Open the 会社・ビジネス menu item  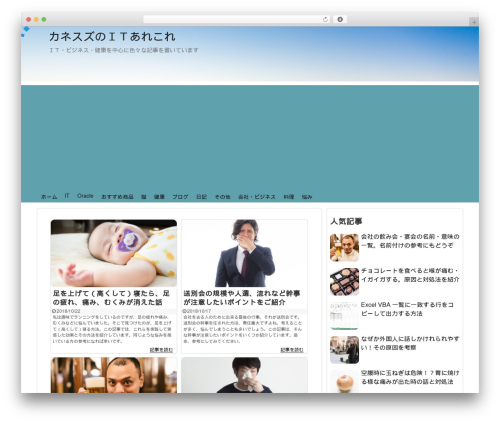click(257, 197)
